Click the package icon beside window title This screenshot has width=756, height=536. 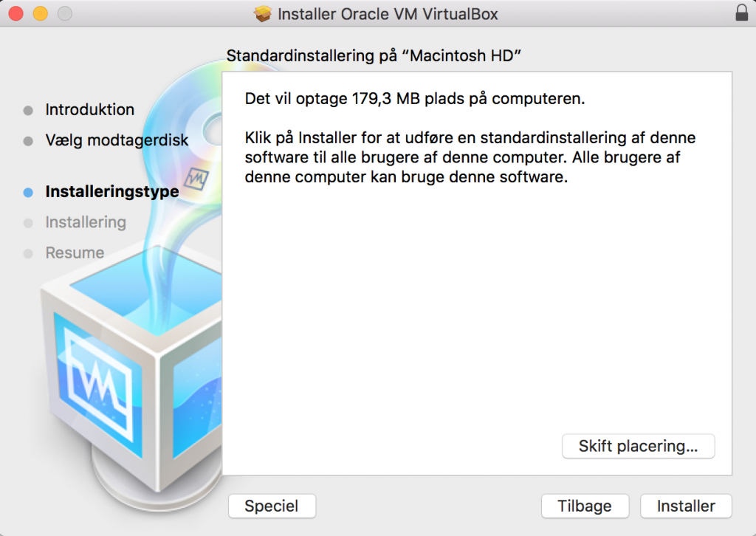[263, 13]
